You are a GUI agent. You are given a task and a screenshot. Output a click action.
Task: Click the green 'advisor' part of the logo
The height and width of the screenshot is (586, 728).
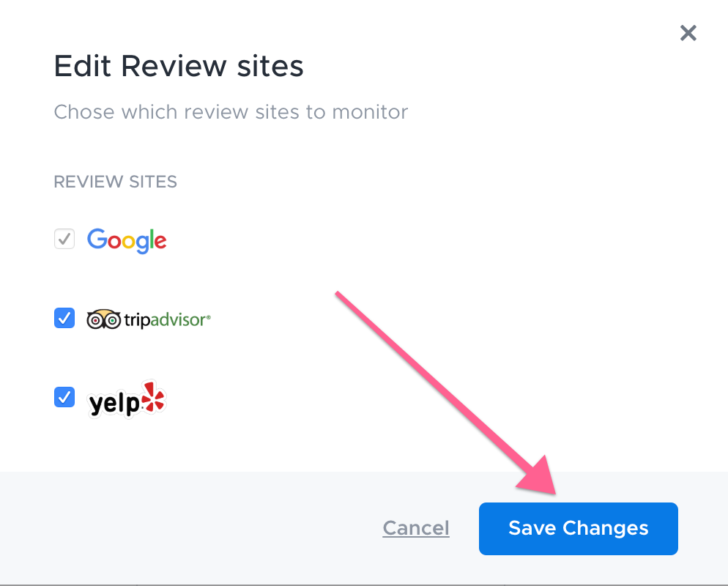point(178,320)
